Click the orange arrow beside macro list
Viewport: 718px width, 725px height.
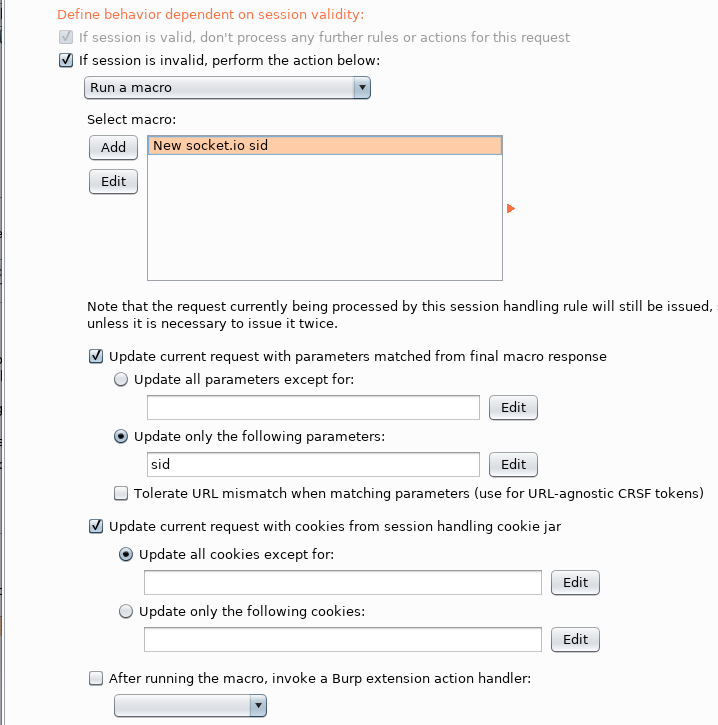point(510,209)
